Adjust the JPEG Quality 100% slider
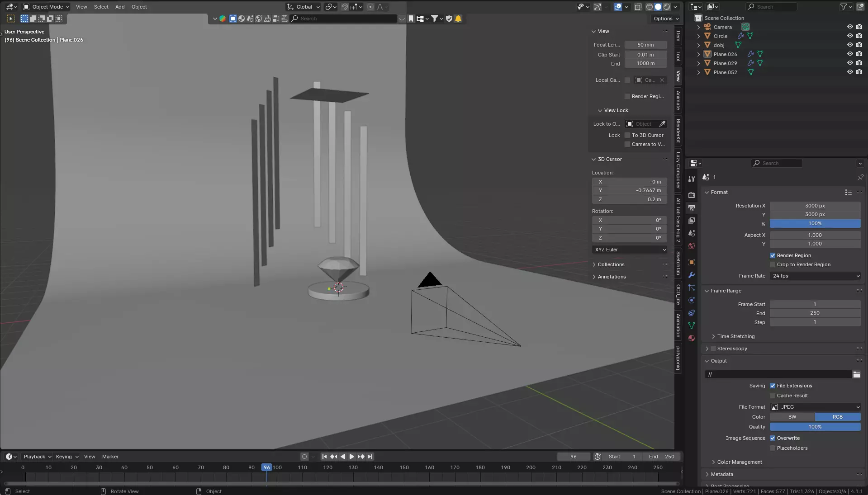 point(815,427)
